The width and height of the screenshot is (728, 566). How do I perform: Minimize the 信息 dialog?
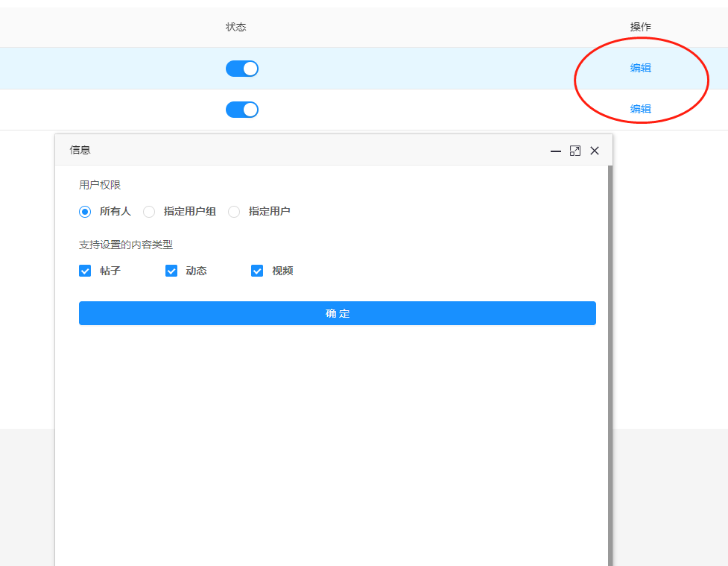click(x=555, y=151)
